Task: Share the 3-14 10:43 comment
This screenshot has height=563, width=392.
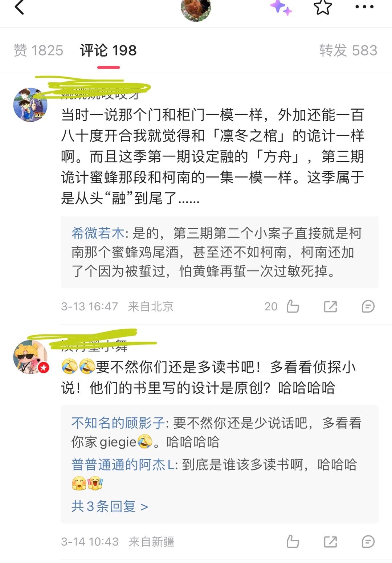Action: click(x=330, y=542)
